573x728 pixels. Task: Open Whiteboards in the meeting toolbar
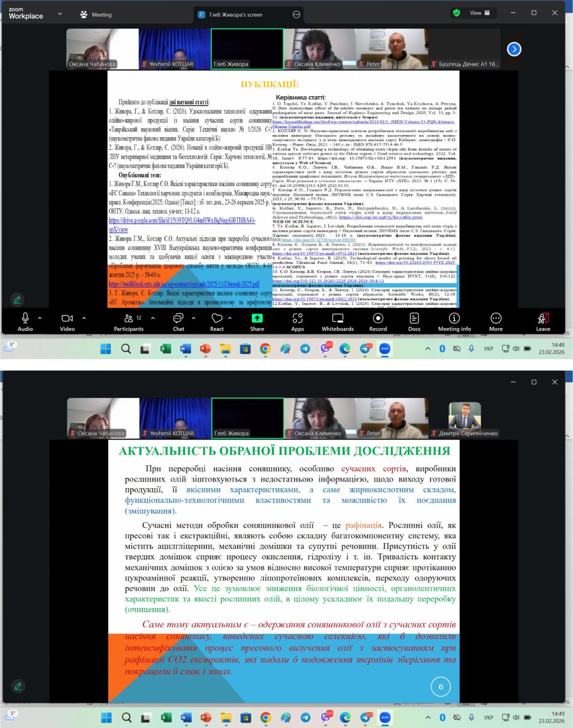tap(338, 322)
